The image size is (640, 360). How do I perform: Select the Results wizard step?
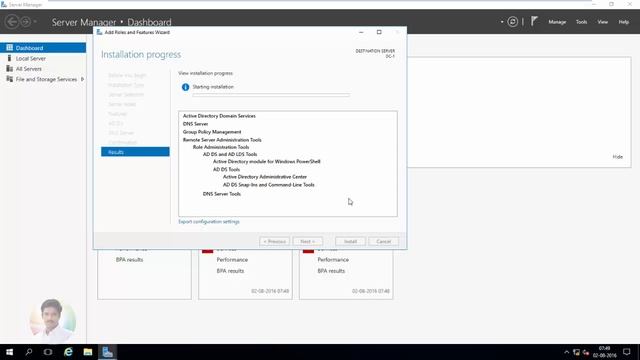(135, 152)
